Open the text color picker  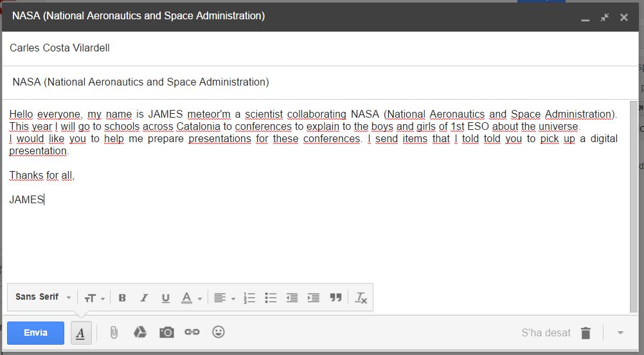(x=191, y=298)
